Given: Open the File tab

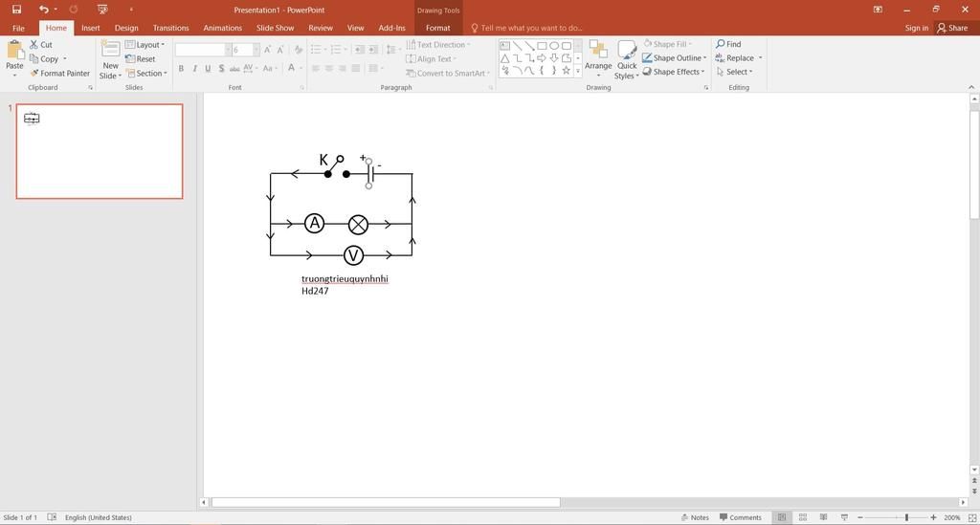Looking at the screenshot, I should coord(19,28).
